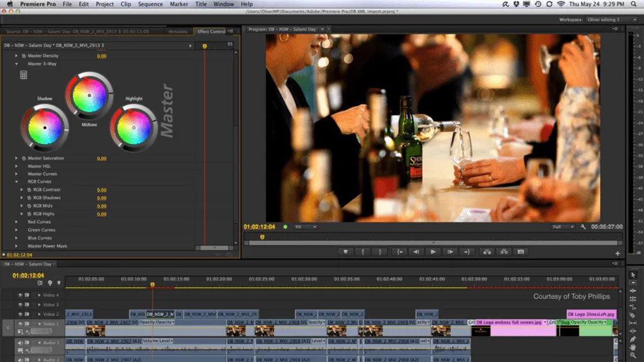Click the 3-way color grid icon

coord(23,75)
